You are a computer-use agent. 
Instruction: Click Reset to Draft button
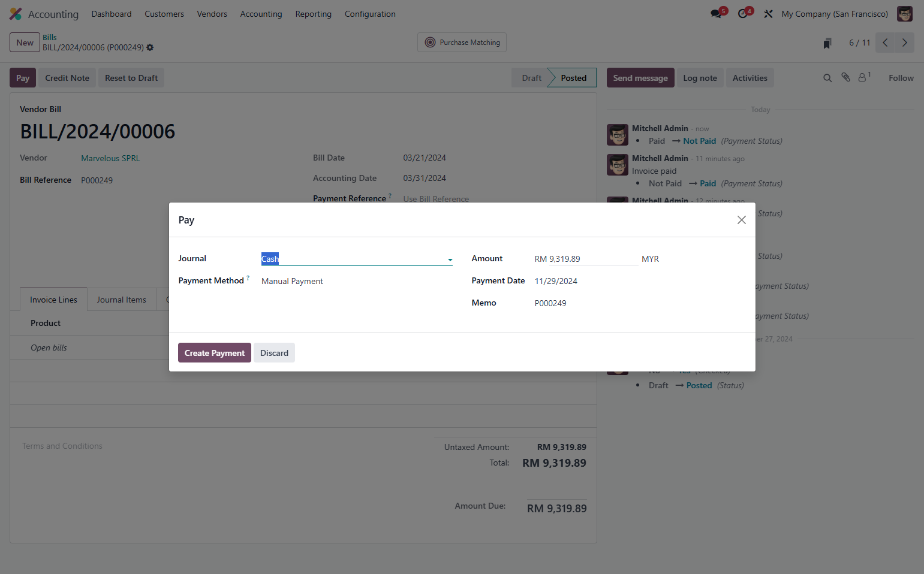(x=131, y=78)
